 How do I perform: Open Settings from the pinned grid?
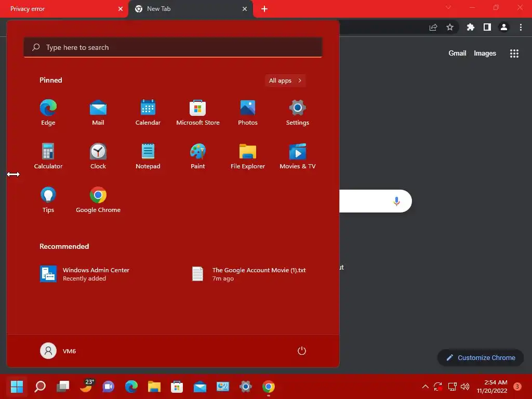(298, 113)
